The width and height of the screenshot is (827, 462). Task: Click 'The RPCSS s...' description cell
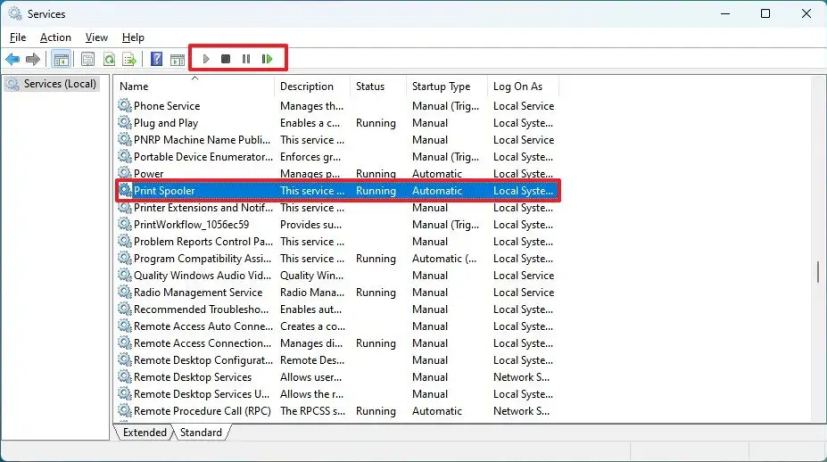tap(312, 411)
